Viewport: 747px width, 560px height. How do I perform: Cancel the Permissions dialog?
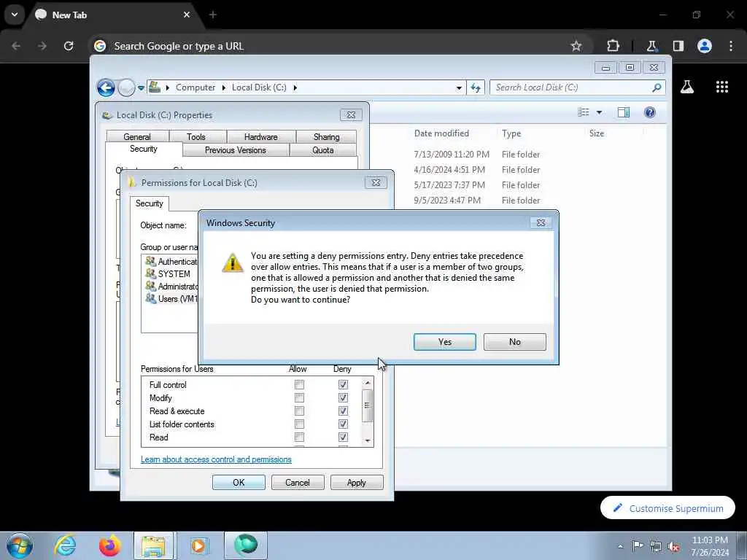(x=298, y=483)
